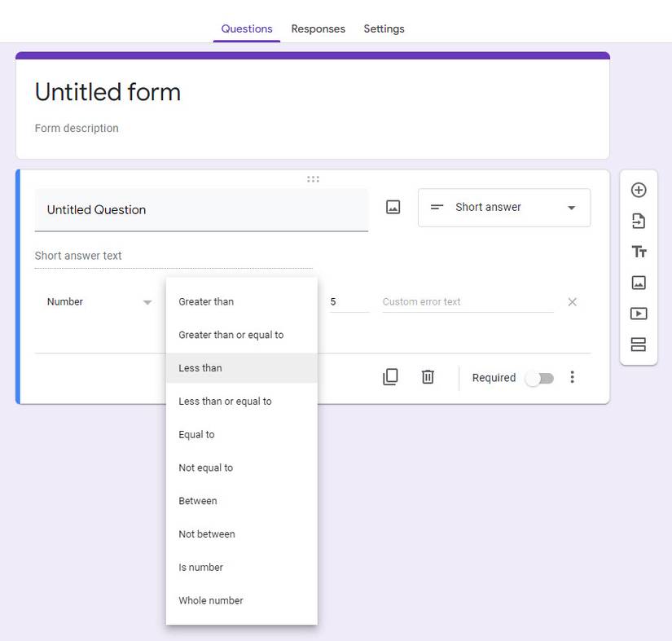
Task: Open the Number validation type dropdown
Action: [x=98, y=301]
